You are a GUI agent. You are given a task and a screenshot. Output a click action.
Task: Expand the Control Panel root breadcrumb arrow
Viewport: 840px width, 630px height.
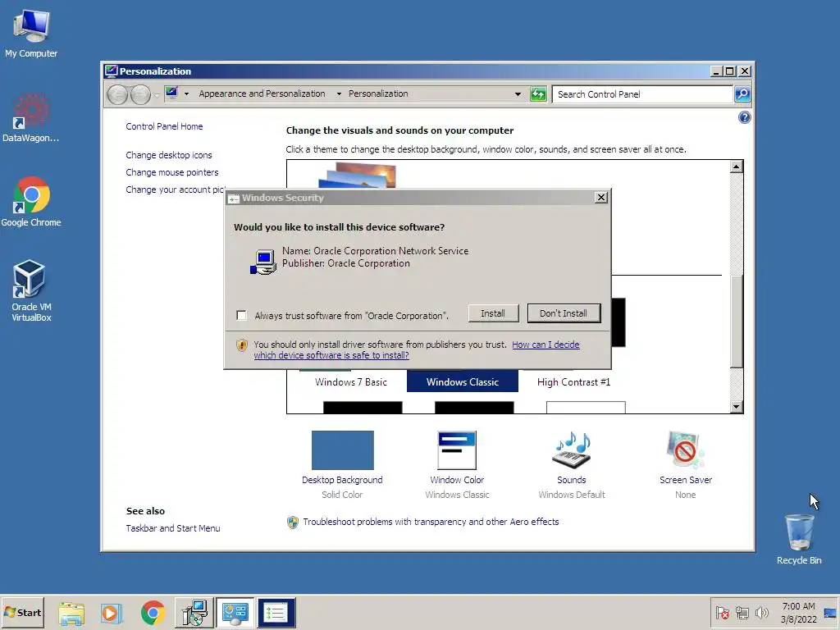coord(186,94)
